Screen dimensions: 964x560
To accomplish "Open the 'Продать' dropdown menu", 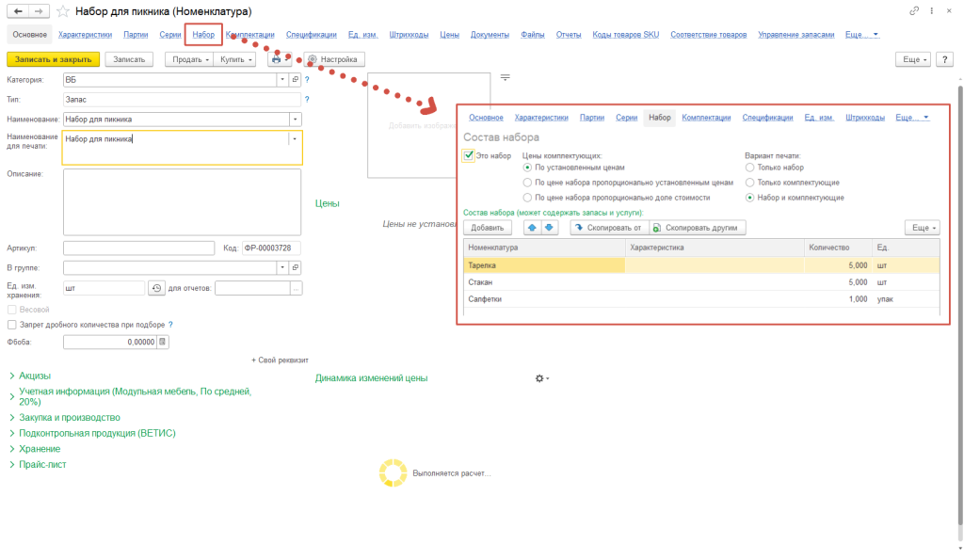I will tap(190, 59).
